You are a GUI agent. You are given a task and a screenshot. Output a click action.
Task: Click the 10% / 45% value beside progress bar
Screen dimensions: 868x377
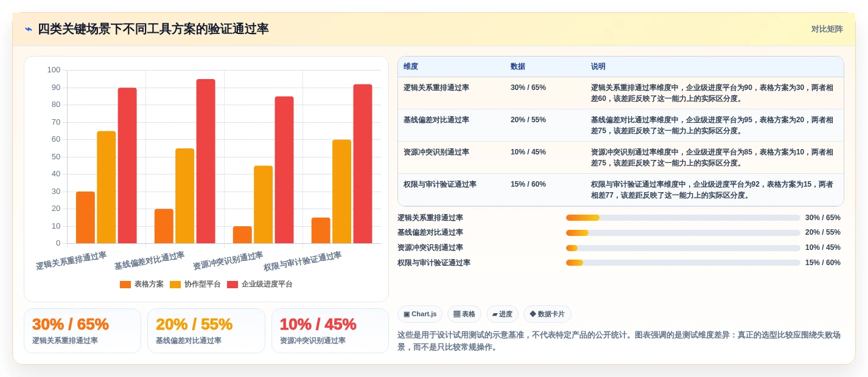[823, 247]
